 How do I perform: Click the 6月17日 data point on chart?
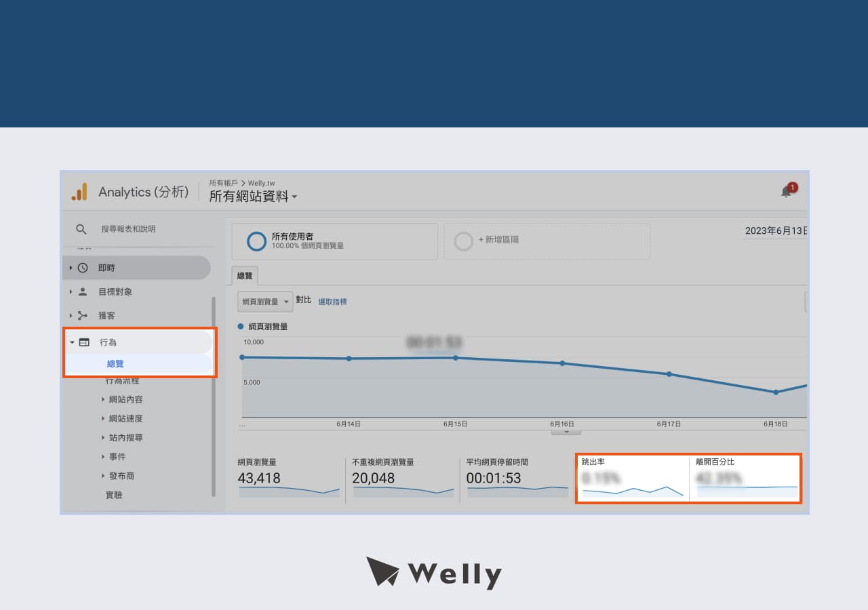click(669, 374)
